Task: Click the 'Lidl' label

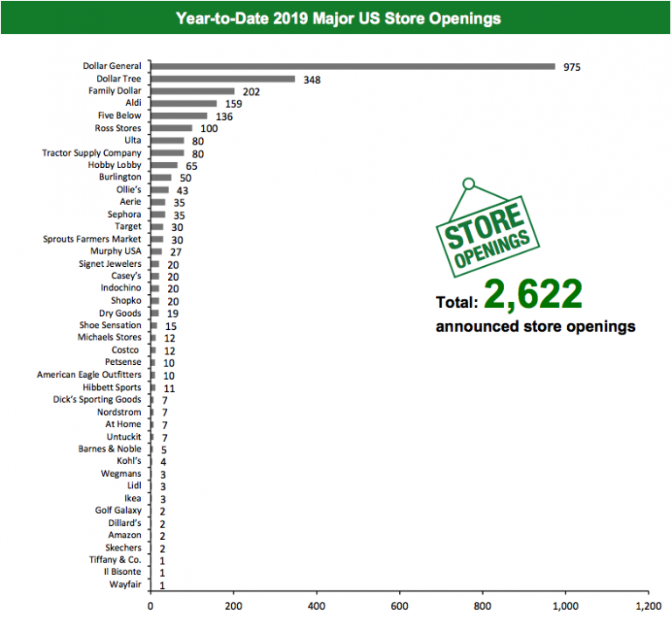Action: (134, 486)
